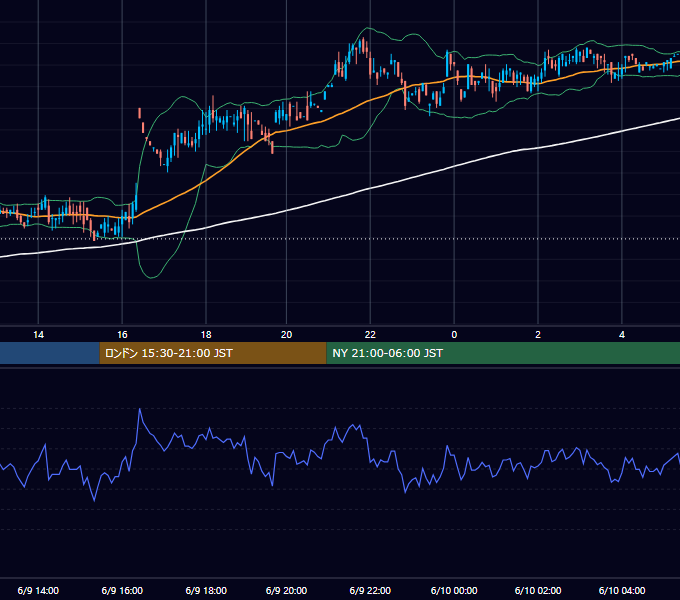
Task: Click the 14 hour axis label
Action: (x=39, y=335)
